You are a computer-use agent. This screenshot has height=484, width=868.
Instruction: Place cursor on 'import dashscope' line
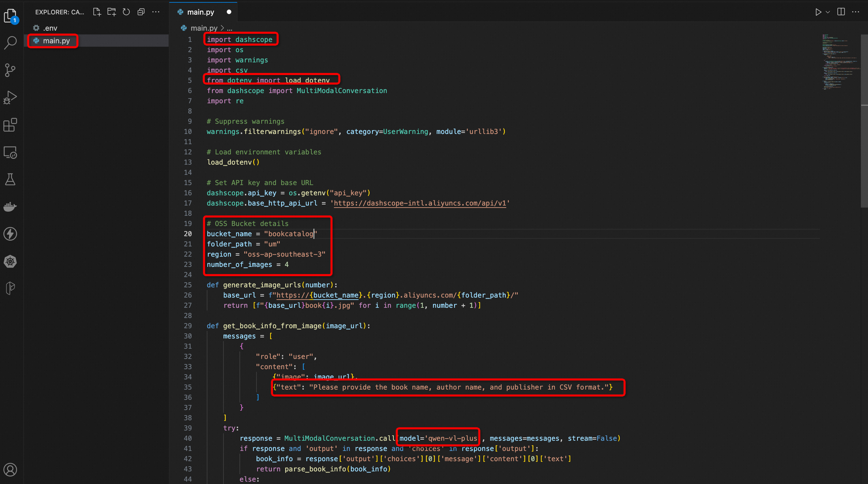pyautogui.click(x=239, y=40)
